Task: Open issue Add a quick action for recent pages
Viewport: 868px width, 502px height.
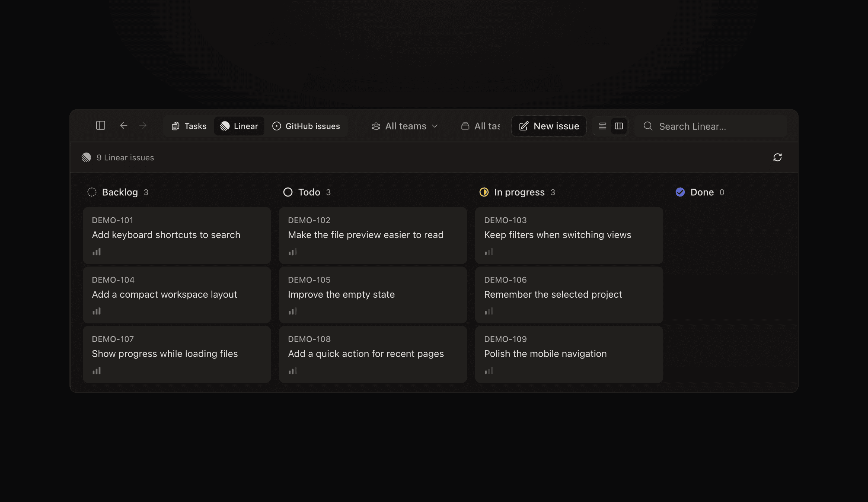Action: 373,355
